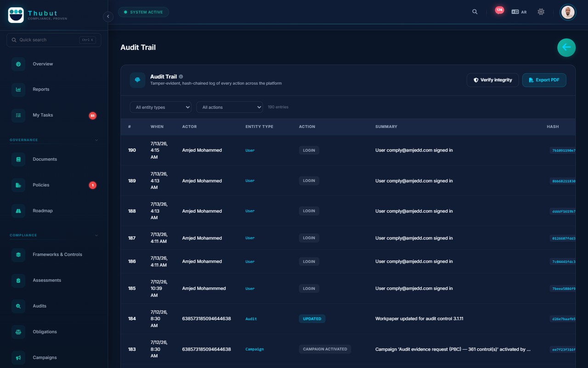Click the UPDATED tag in row 184
Viewport: 588px width, 368px height.
[x=312, y=319]
